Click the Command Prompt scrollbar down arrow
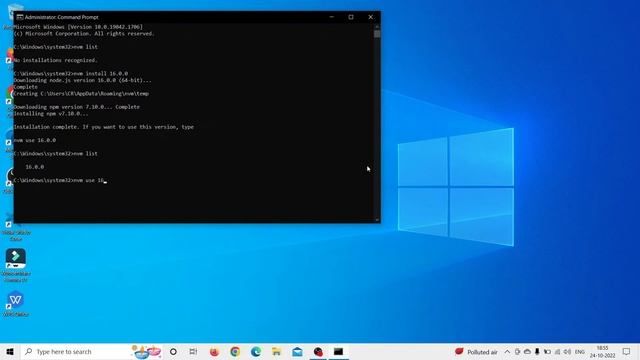 [x=377, y=220]
